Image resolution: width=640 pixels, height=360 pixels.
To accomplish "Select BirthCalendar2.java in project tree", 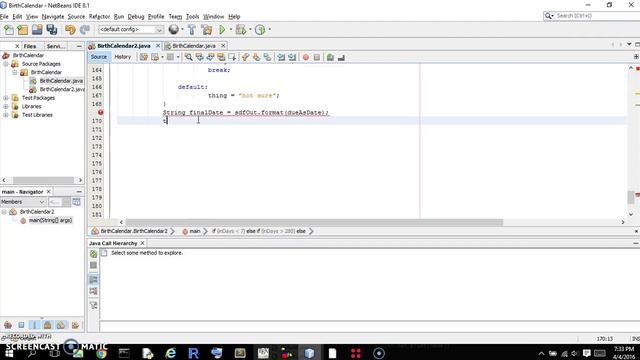I will click(x=62, y=89).
